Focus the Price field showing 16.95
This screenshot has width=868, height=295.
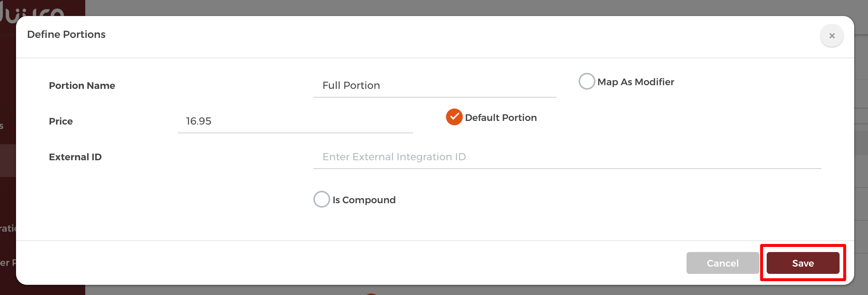point(295,121)
